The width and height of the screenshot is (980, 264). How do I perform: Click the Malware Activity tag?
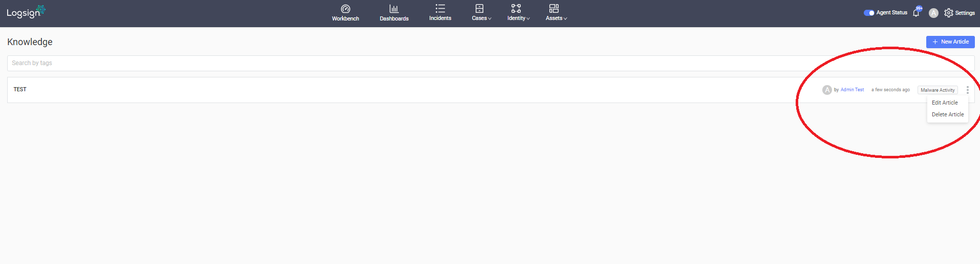coord(938,90)
